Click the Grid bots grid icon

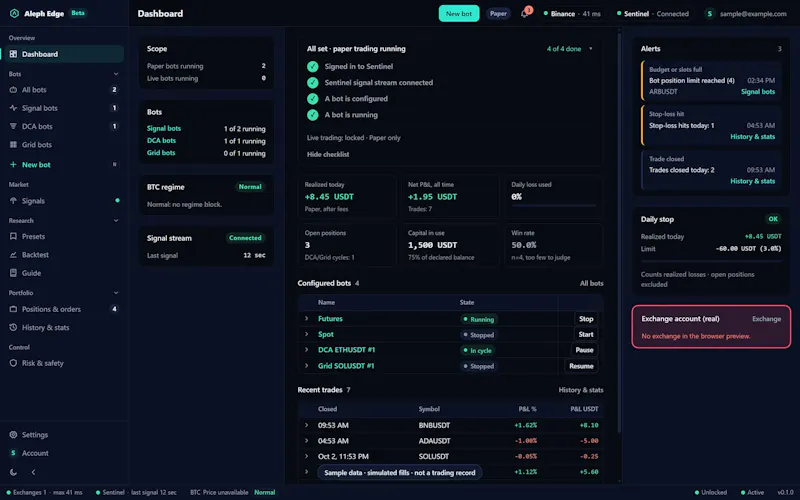pos(13,145)
